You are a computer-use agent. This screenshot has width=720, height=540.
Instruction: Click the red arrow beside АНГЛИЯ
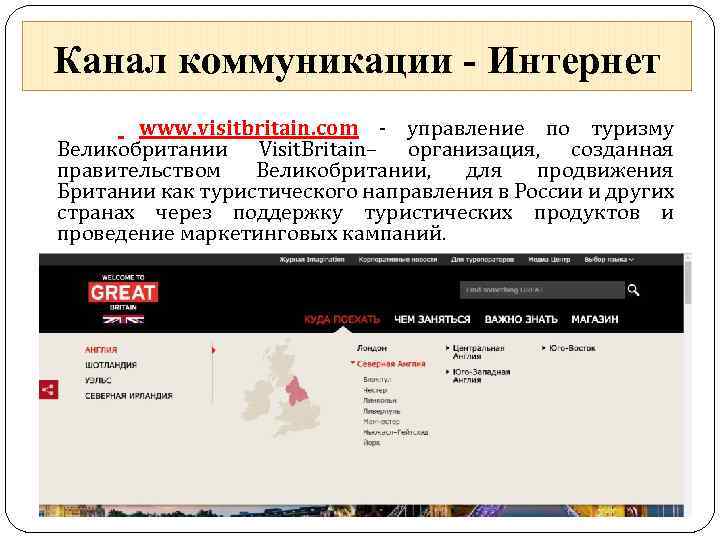click(214, 350)
